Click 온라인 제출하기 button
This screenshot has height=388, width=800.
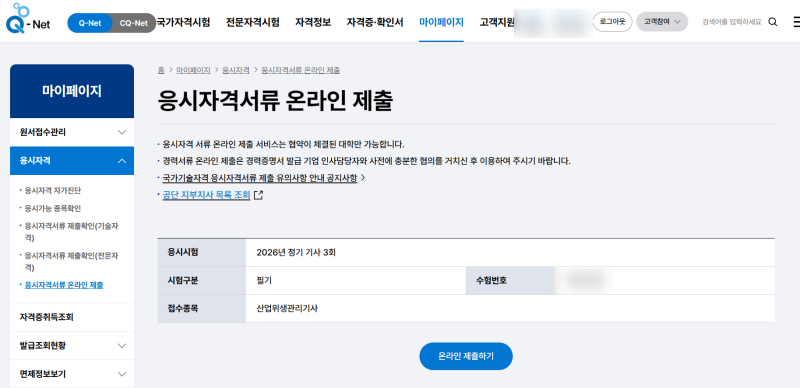tap(466, 356)
